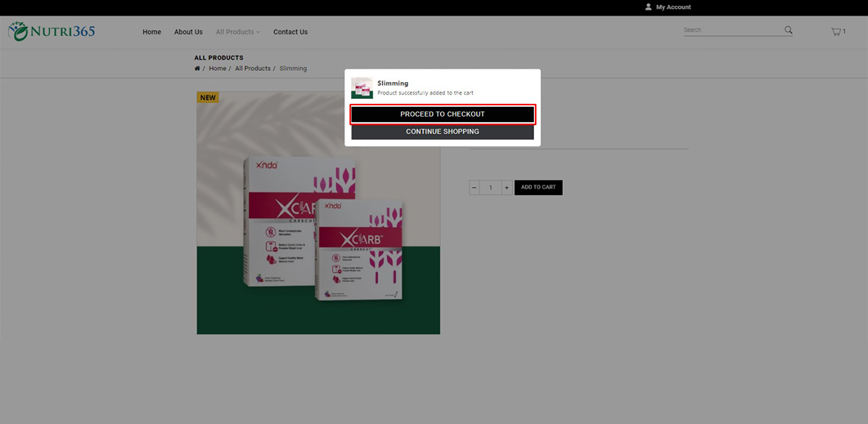Click the quantity number field
868x424 pixels.
pyautogui.click(x=490, y=187)
